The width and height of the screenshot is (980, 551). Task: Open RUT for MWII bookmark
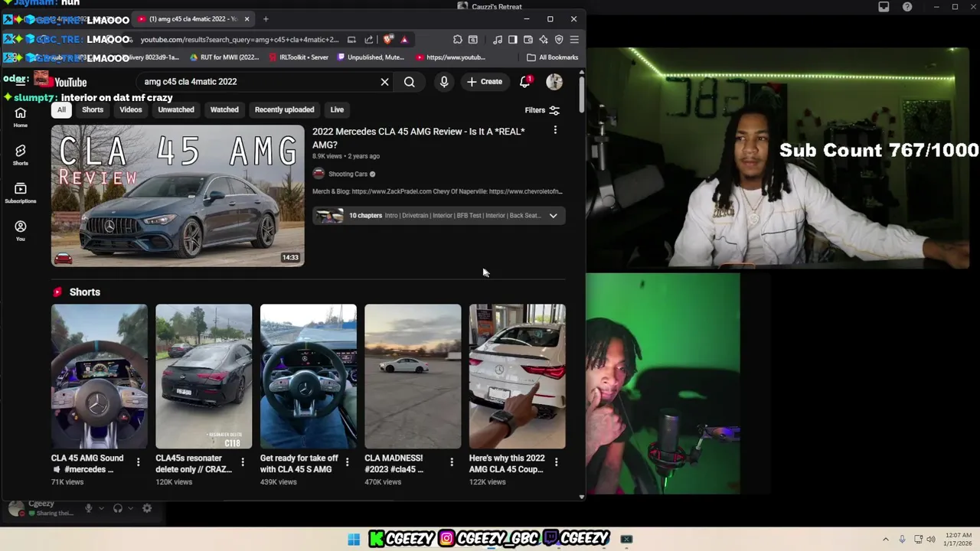[224, 57]
